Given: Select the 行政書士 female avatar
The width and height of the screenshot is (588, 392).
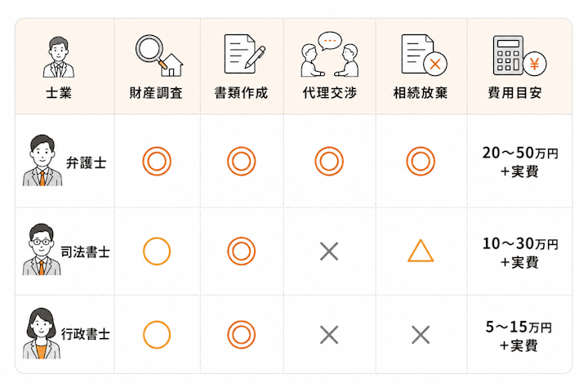Looking at the screenshot, I should pyautogui.click(x=42, y=333).
